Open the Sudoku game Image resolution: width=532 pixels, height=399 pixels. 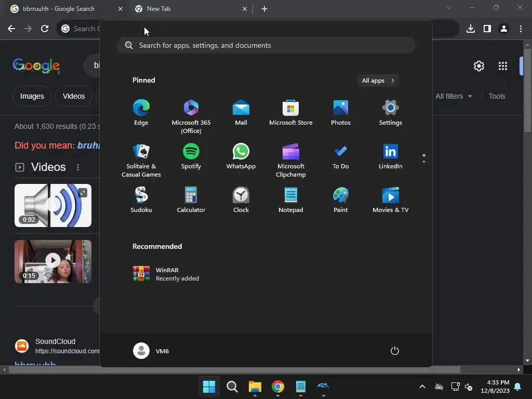tap(141, 200)
